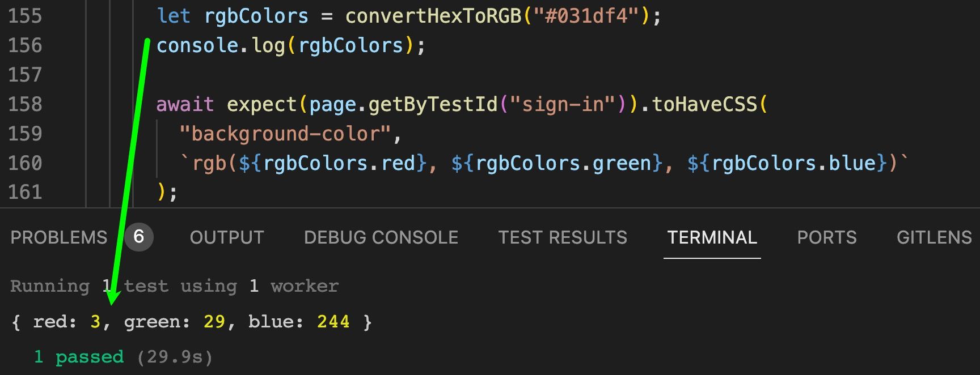Click getByTestId in the expect statement
The height and width of the screenshot is (375, 980).
[x=433, y=104]
